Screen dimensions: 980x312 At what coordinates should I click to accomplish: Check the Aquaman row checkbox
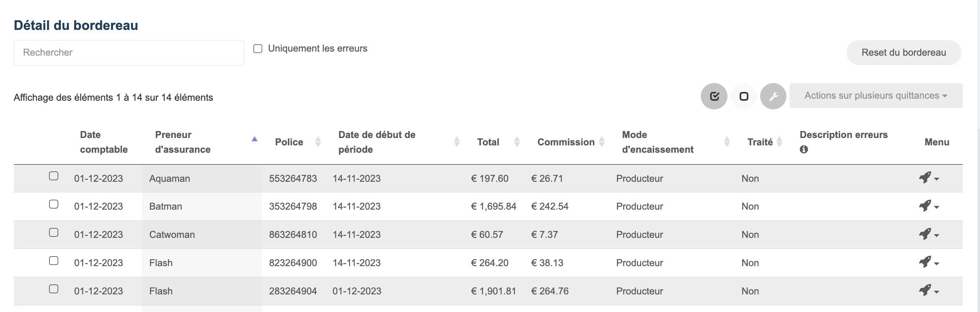pos(54,176)
